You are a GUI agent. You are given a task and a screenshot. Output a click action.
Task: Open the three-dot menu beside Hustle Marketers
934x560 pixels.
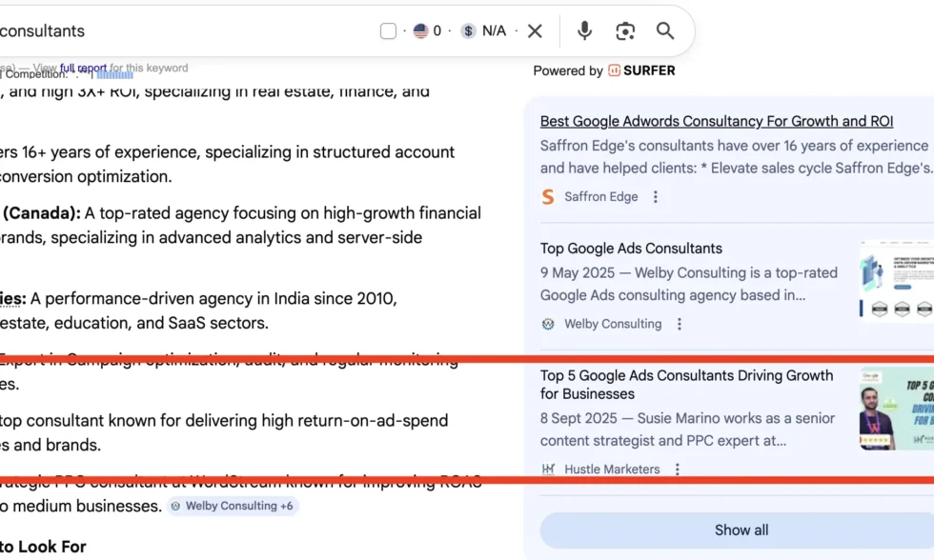677,469
